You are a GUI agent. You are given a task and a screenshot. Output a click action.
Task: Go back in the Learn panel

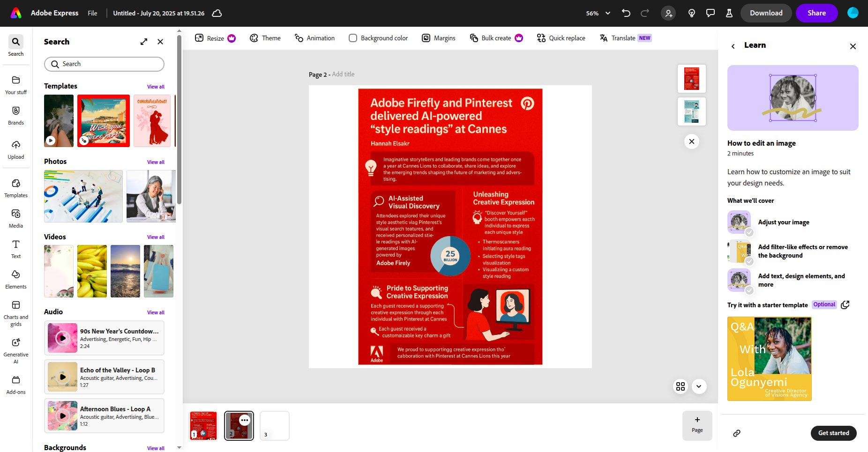point(733,46)
